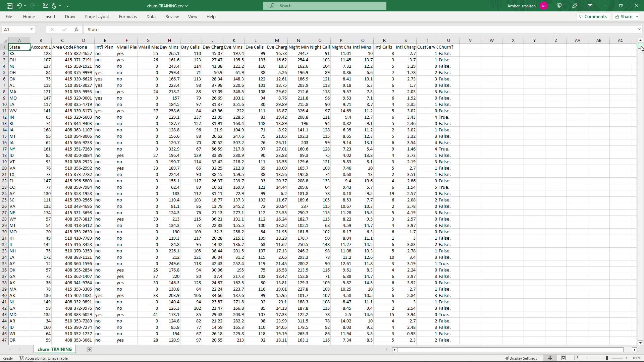This screenshot has height=362, width=644.
Task: Open the Data ribbon tab
Action: pos(151,16)
